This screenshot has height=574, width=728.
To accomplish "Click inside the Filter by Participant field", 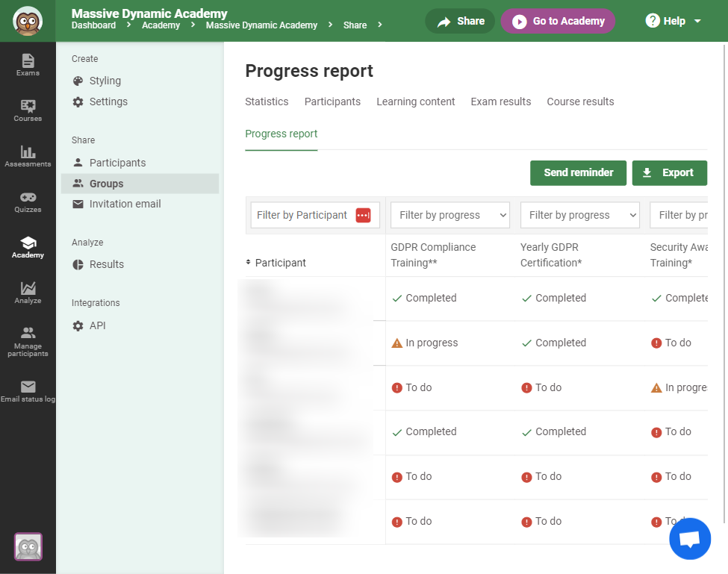I will [306, 215].
